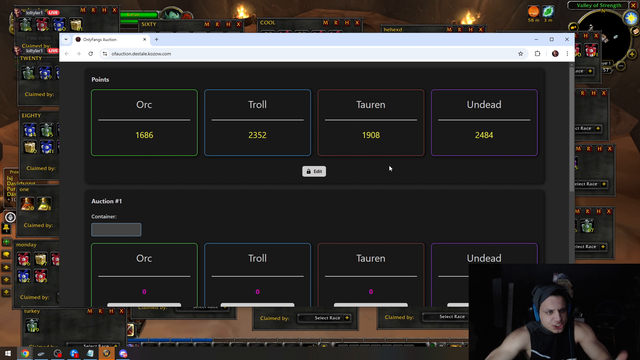The image size is (640, 360).
Task: Close the SIXTY panel with X
Action: 239,24
